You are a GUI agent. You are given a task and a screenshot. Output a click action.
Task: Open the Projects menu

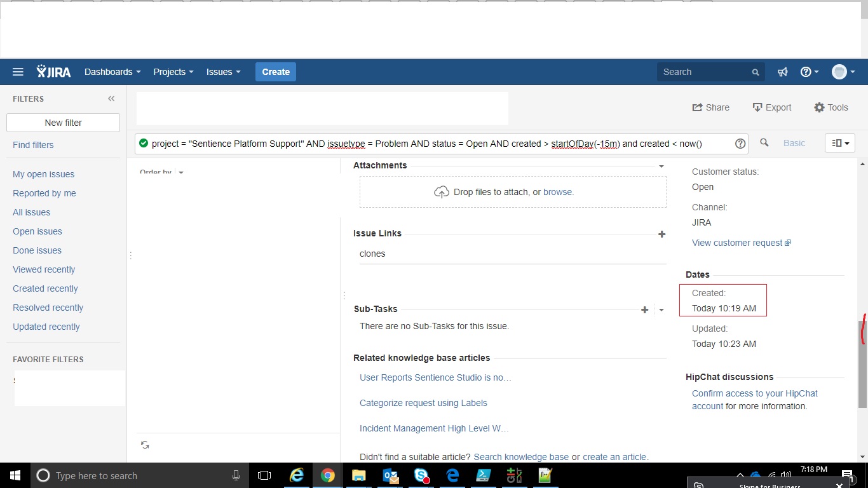pos(173,72)
